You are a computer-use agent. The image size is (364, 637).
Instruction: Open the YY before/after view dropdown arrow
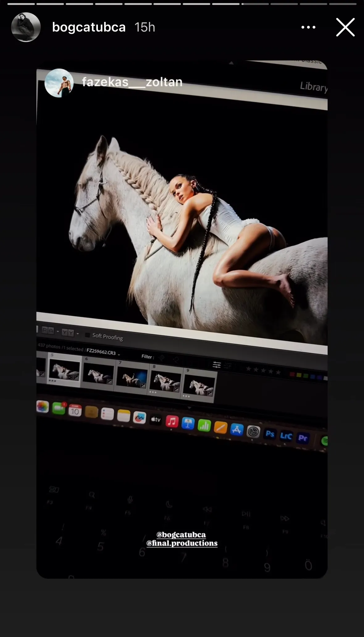click(77, 334)
